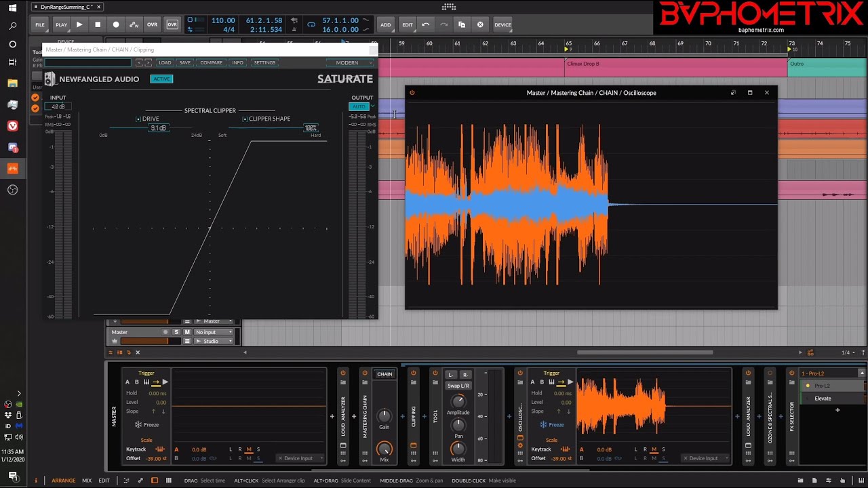Open the FILE menu
This screenshot has width=868, height=488.
coord(40,24)
